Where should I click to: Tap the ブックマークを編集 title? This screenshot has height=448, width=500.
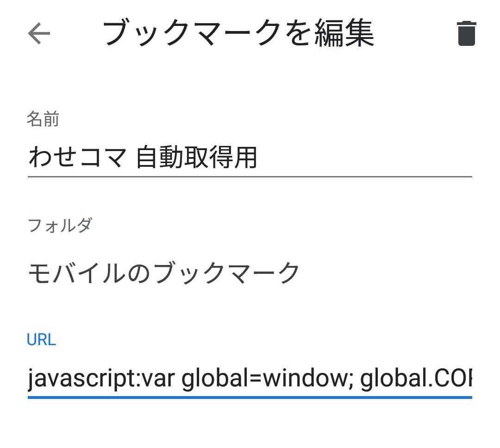(x=238, y=33)
